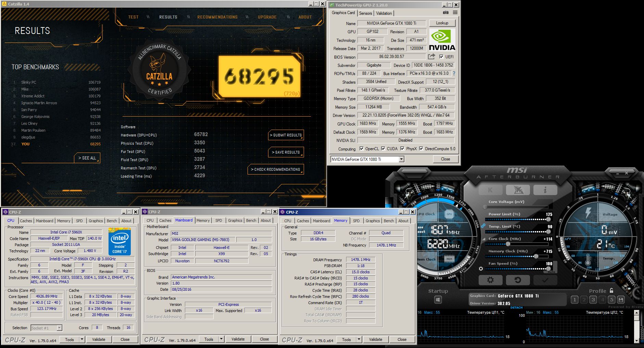This screenshot has height=348, width=644.
Task: Open Afterburner settings gear button
Action: pos(490,280)
